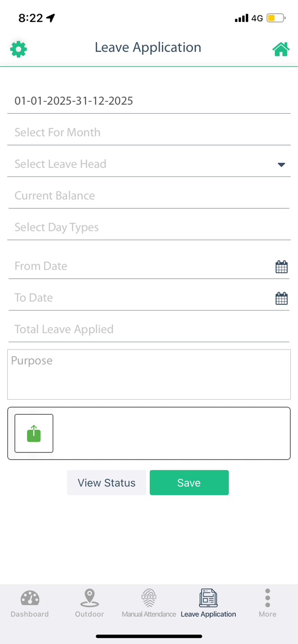Click inside the Purpose text area
This screenshot has width=298, height=644.
[149, 374]
